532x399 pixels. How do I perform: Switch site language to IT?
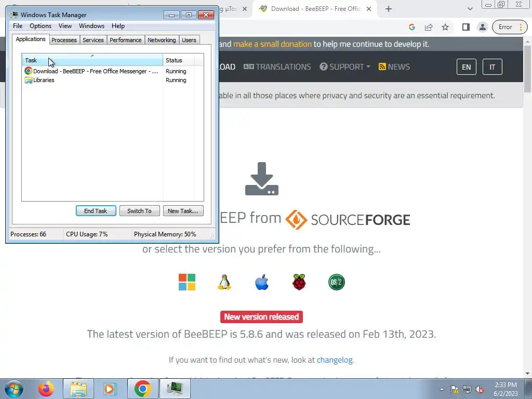tap(492, 67)
